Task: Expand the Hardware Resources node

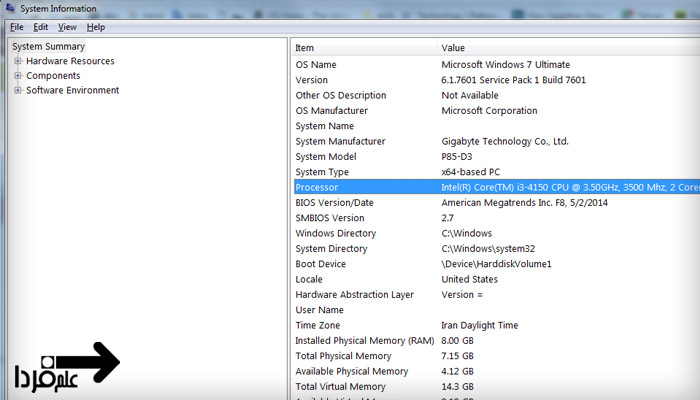Action: point(18,61)
